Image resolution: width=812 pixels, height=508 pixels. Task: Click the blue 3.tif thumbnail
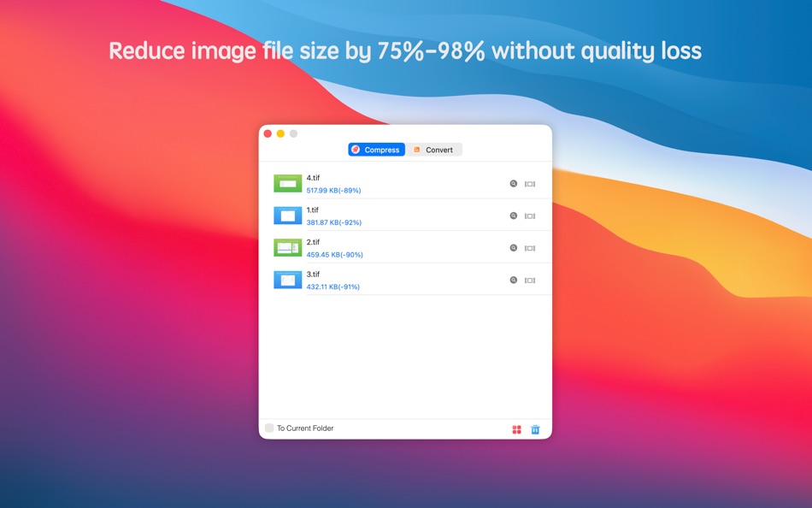(x=287, y=280)
